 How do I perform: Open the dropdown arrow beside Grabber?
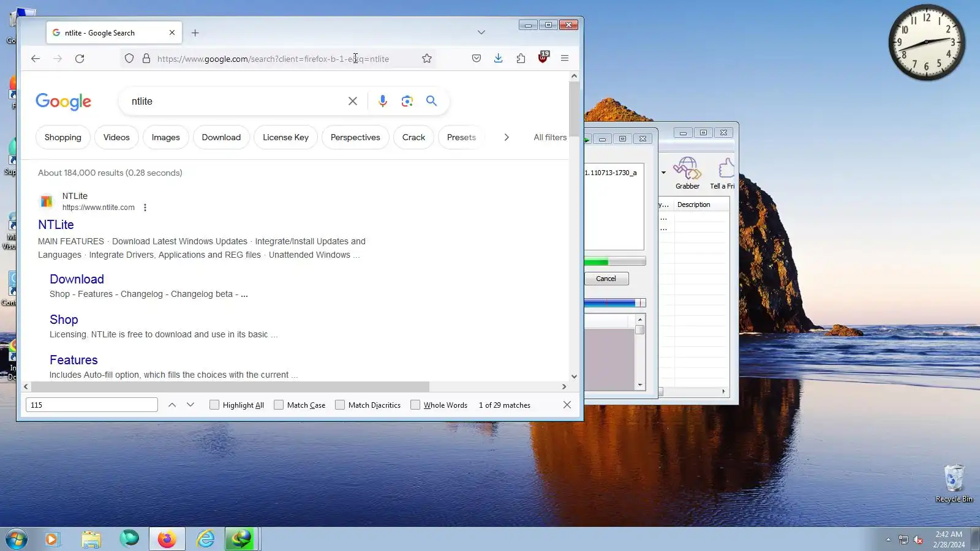663,173
